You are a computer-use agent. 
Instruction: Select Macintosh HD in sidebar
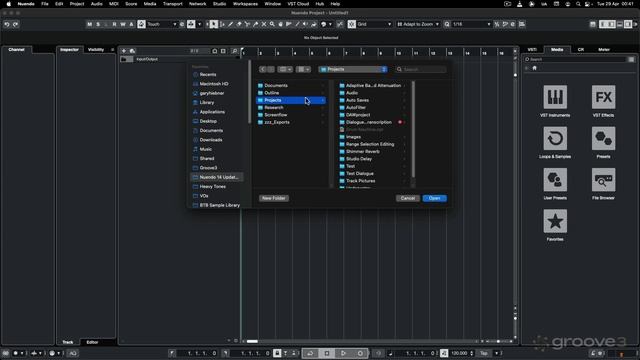coord(214,84)
